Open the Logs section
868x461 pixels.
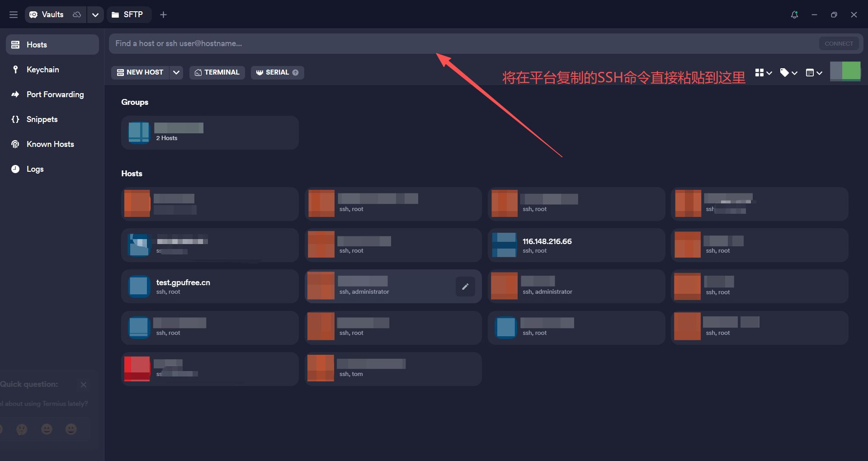(35, 169)
